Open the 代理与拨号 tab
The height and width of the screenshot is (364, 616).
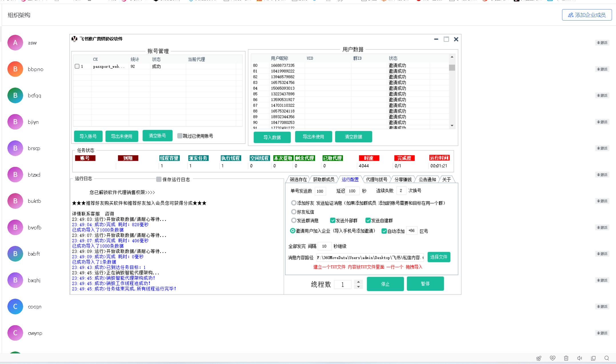(x=376, y=179)
